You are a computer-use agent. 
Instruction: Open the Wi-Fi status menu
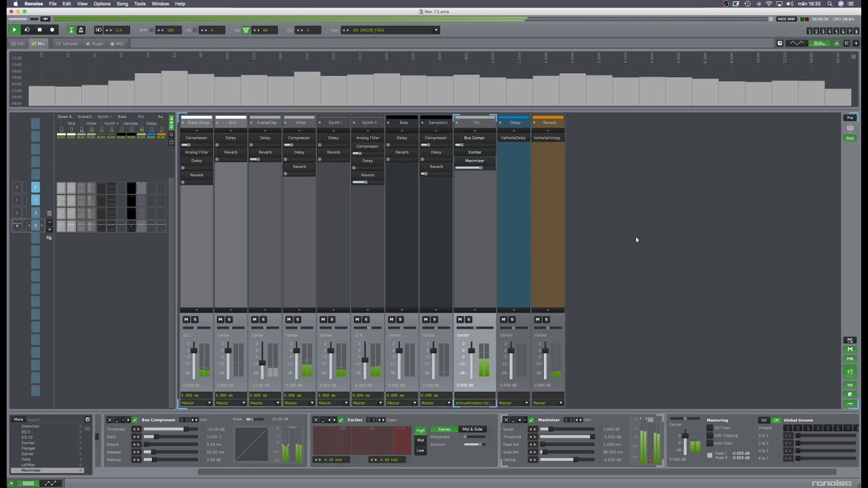click(769, 3)
